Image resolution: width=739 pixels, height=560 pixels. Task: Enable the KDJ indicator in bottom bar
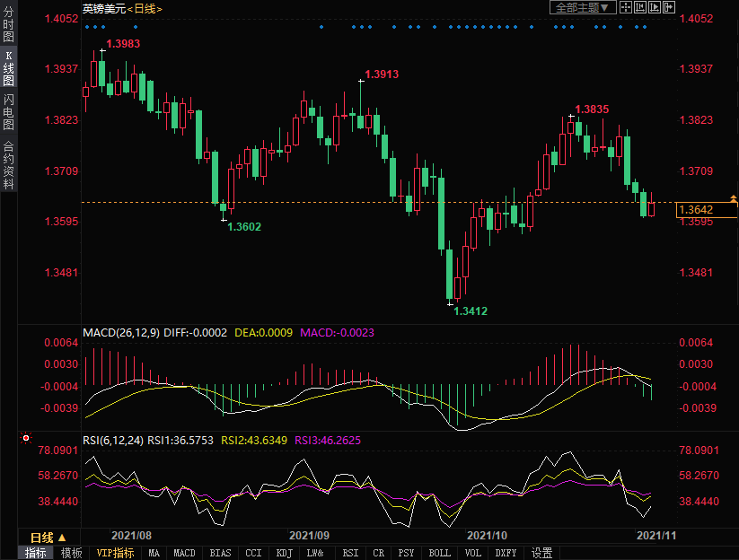[285, 553]
